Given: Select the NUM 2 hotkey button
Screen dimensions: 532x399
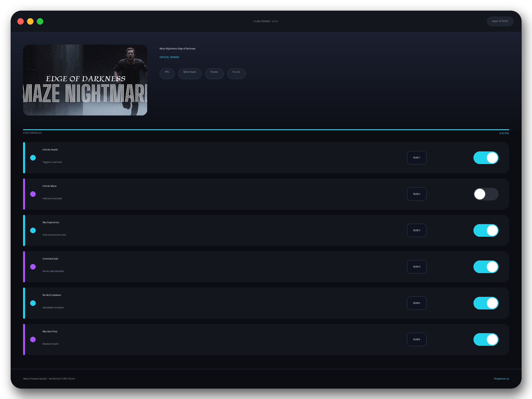Looking at the screenshot, I should [x=417, y=194].
